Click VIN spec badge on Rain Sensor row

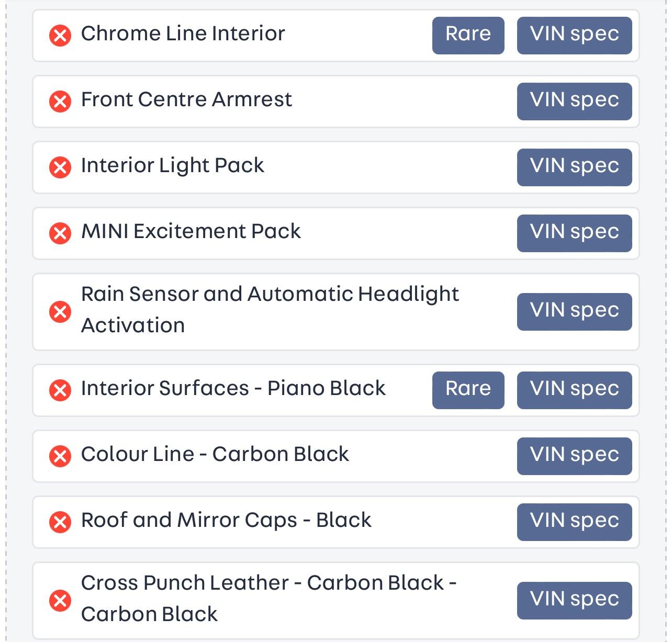coord(574,311)
